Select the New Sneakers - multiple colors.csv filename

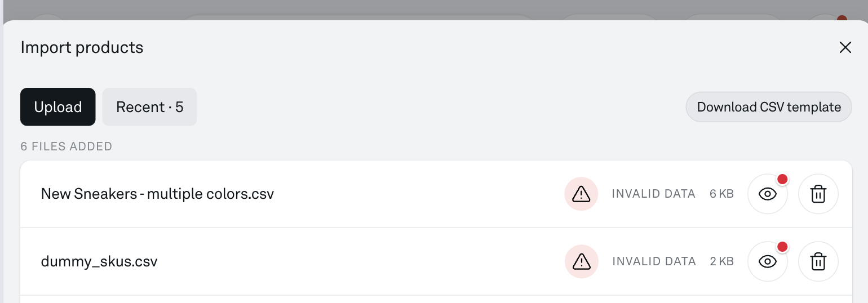tap(157, 194)
